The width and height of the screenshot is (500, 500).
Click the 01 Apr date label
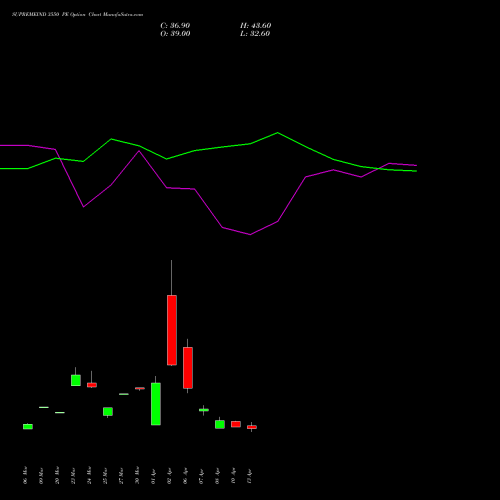tap(153, 476)
